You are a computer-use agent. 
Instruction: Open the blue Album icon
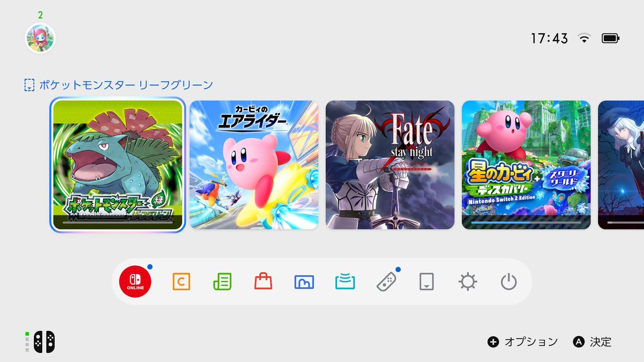tap(304, 282)
